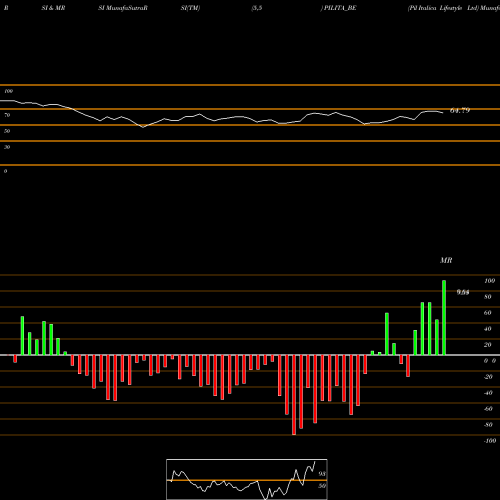Click the 'SI & MR' header text
The width and height of the screenshot is (500, 500).
coord(53,8)
